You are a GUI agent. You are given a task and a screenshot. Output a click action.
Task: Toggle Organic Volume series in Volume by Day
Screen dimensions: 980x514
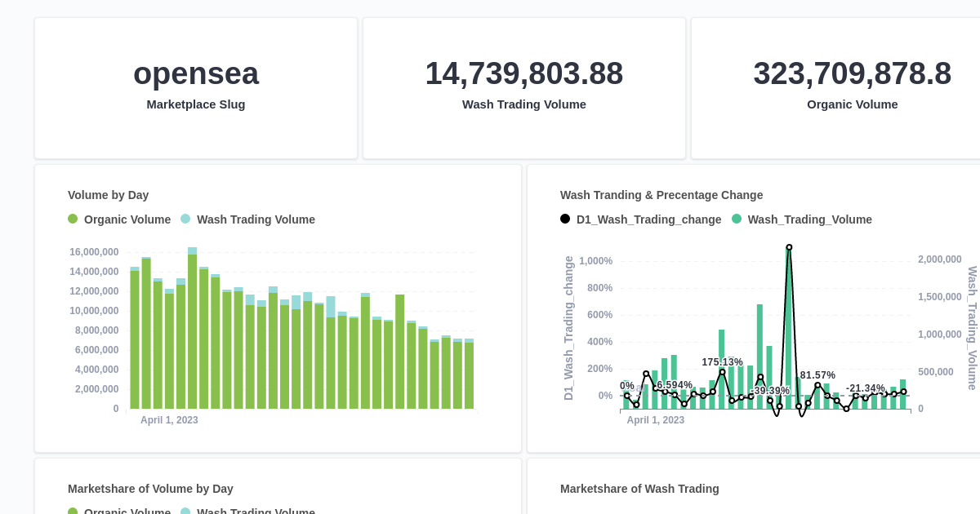pos(119,219)
